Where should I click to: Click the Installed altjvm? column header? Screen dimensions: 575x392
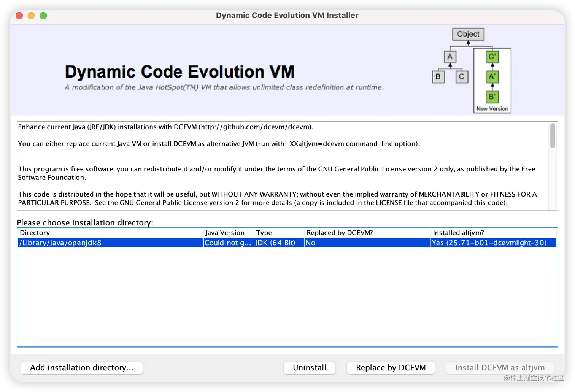494,233
